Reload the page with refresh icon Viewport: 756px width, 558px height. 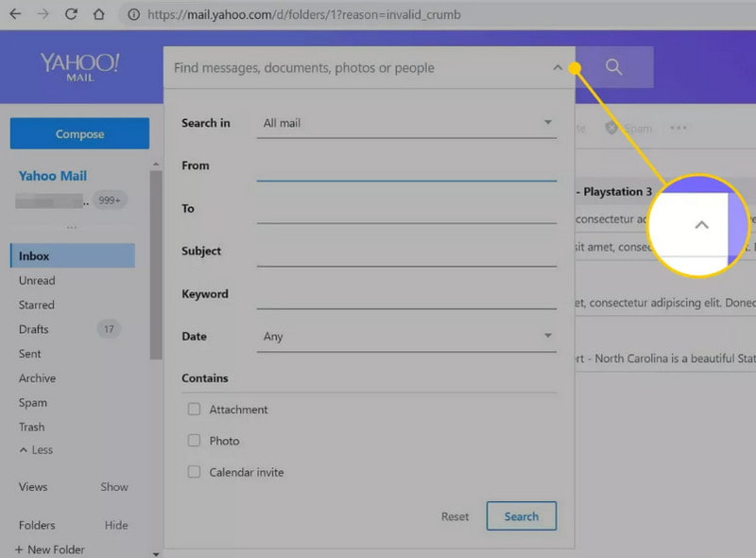click(x=70, y=14)
